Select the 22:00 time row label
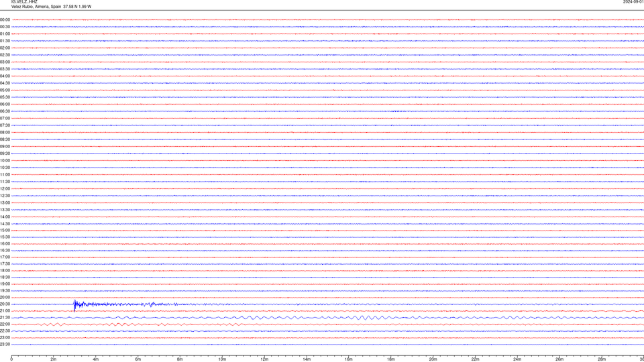The image size is (644, 362). tap(5, 324)
